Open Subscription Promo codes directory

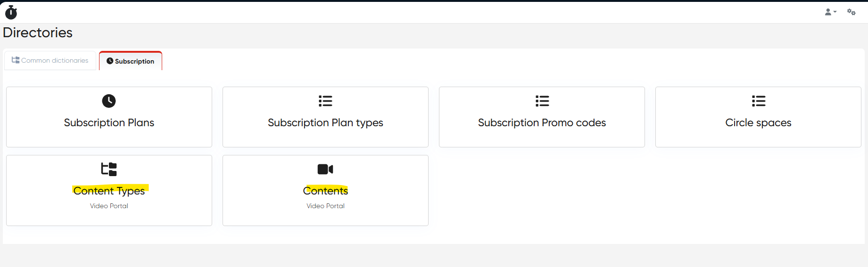click(542, 123)
